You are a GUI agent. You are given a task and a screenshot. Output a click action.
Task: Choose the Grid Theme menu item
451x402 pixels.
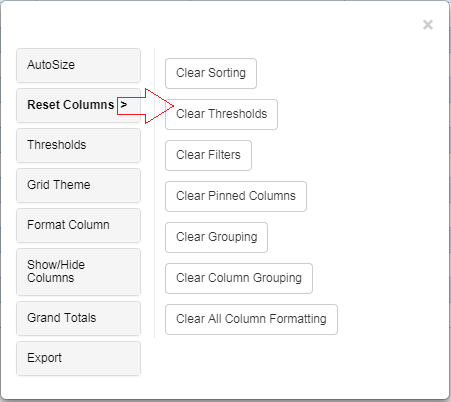[x=78, y=185]
